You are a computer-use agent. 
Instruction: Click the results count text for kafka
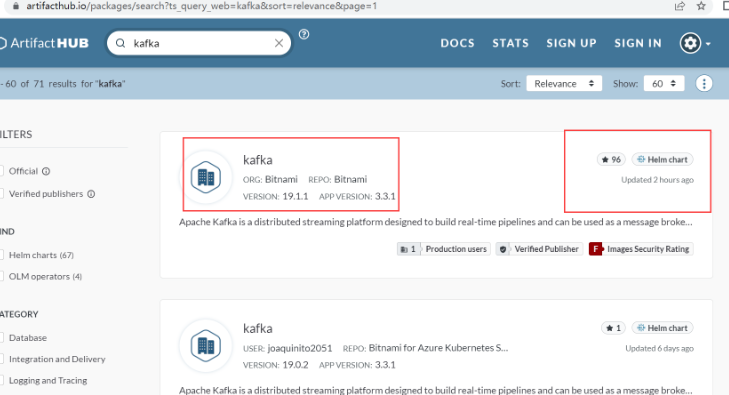(63, 84)
